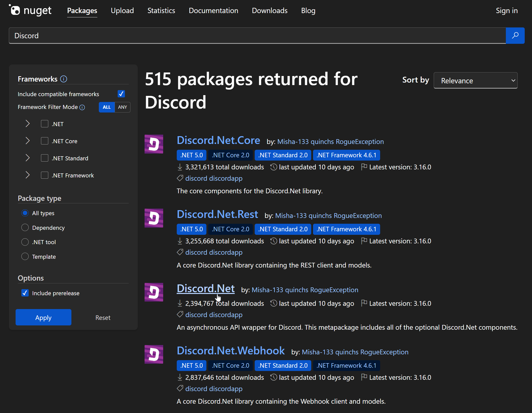Click the download arrow icon for Discord.Net.Core
The width and height of the screenshot is (532, 413).
coord(180,167)
